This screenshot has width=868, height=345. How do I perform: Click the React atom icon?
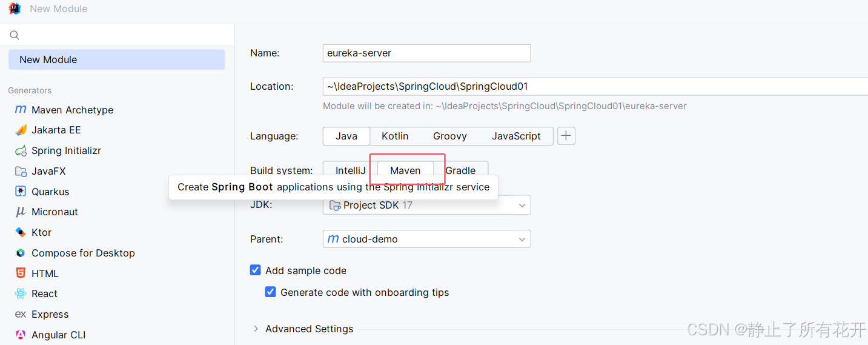21,293
